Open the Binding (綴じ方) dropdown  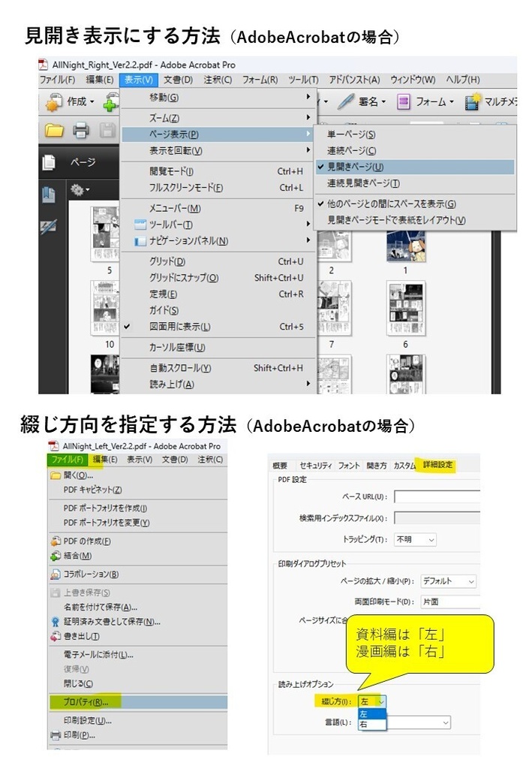(372, 702)
